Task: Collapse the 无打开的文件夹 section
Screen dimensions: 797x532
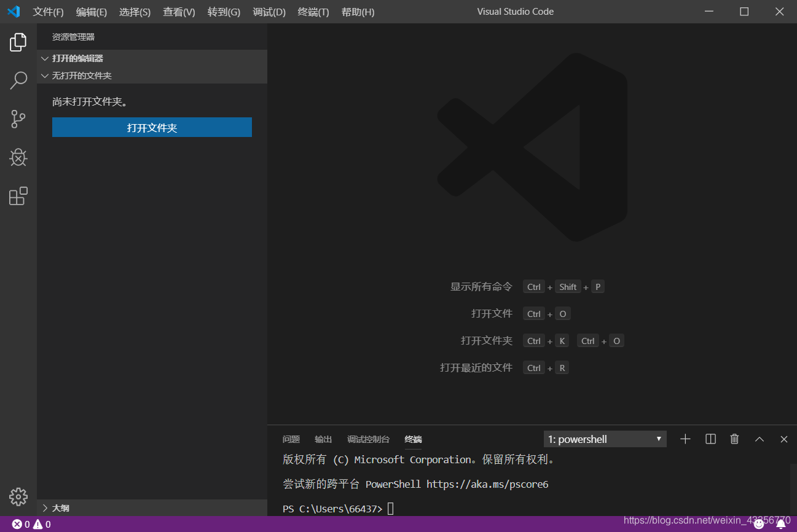Action: pos(152,76)
